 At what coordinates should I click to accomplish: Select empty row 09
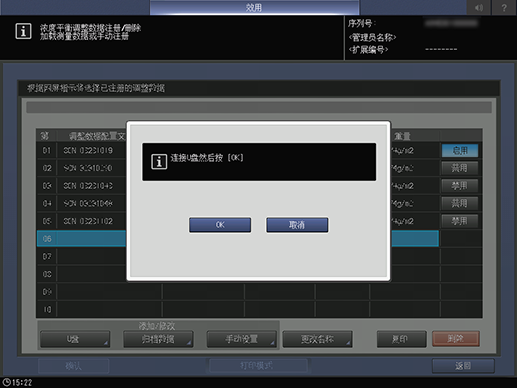[x=237, y=292]
